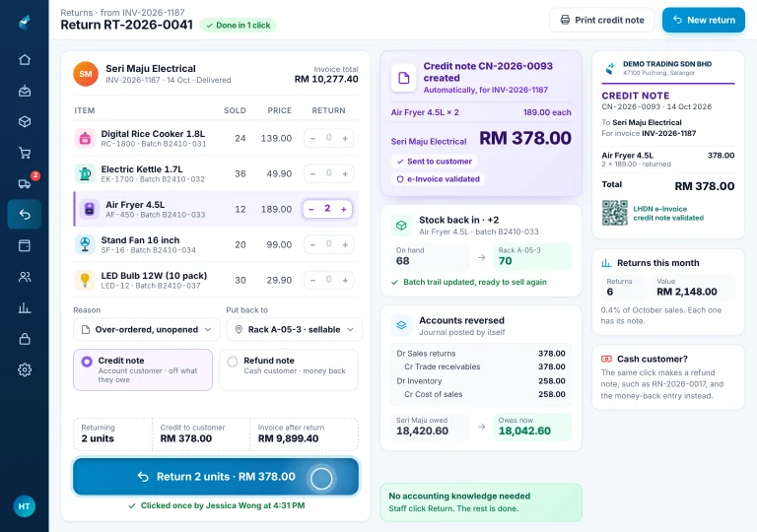Open the products cube sidebar icon
This screenshot has width=757, height=532.
25,121
